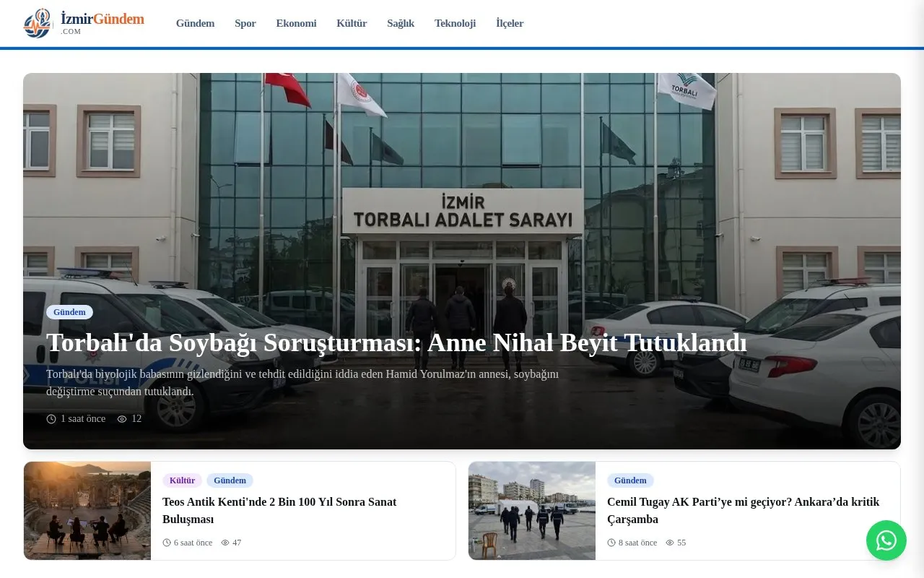
Task: Click hero summary about Hamid Yorulmaz'ın annesi
Action: pyautogui.click(x=302, y=383)
